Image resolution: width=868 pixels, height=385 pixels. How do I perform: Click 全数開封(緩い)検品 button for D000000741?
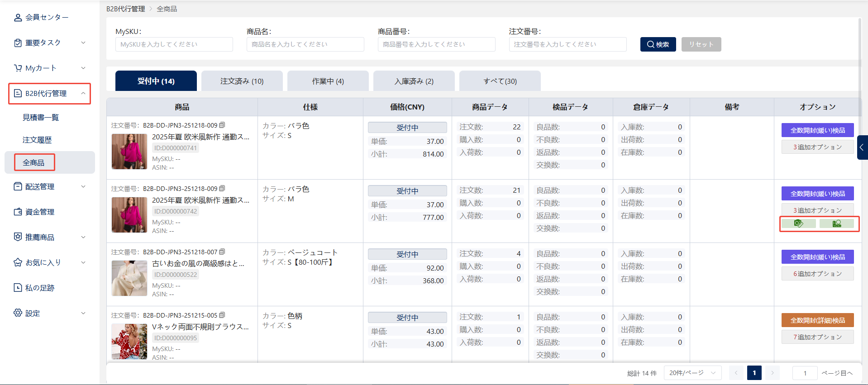[818, 130]
